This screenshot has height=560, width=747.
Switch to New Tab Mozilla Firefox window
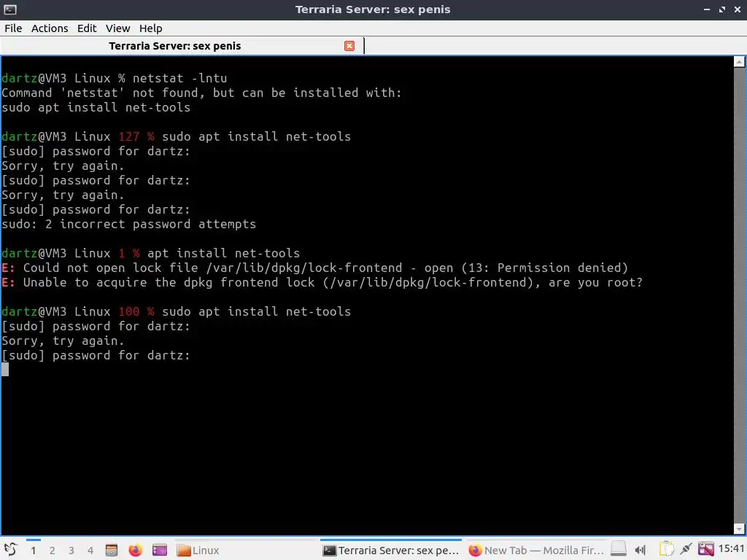click(536, 551)
